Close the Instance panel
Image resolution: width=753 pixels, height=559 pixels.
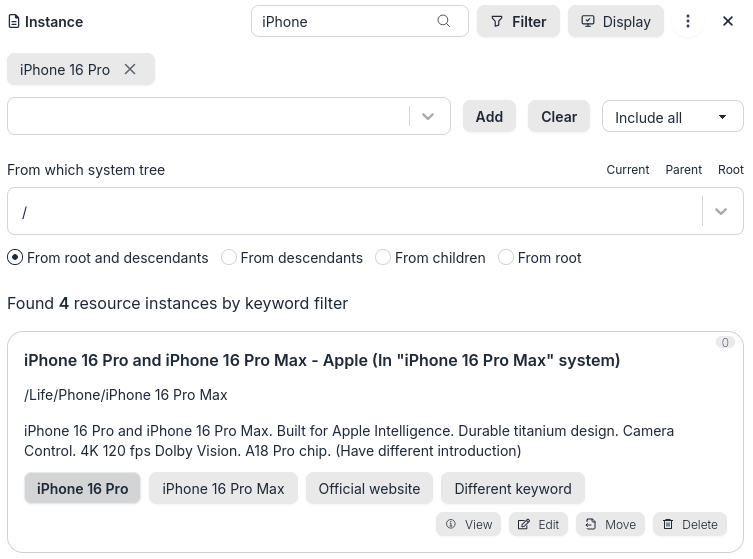pos(728,21)
